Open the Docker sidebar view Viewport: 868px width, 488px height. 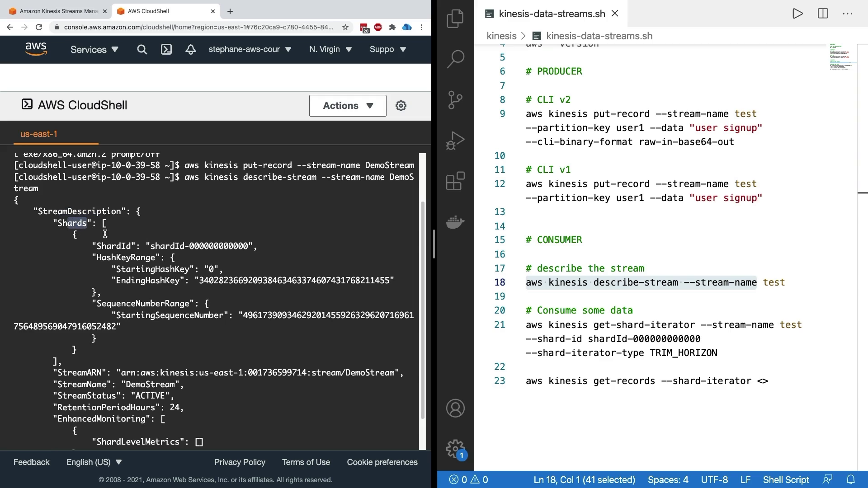(x=455, y=222)
